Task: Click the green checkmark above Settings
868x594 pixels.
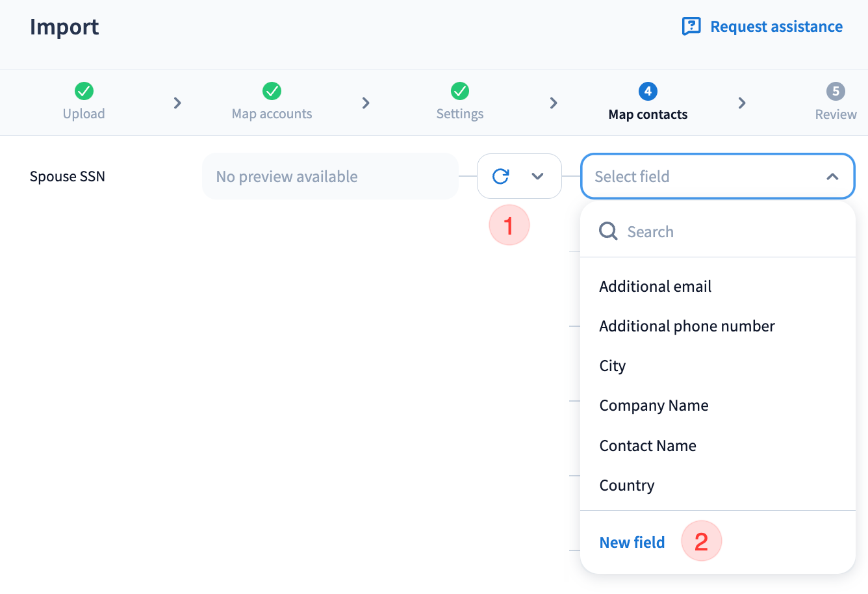Action: coord(460,91)
